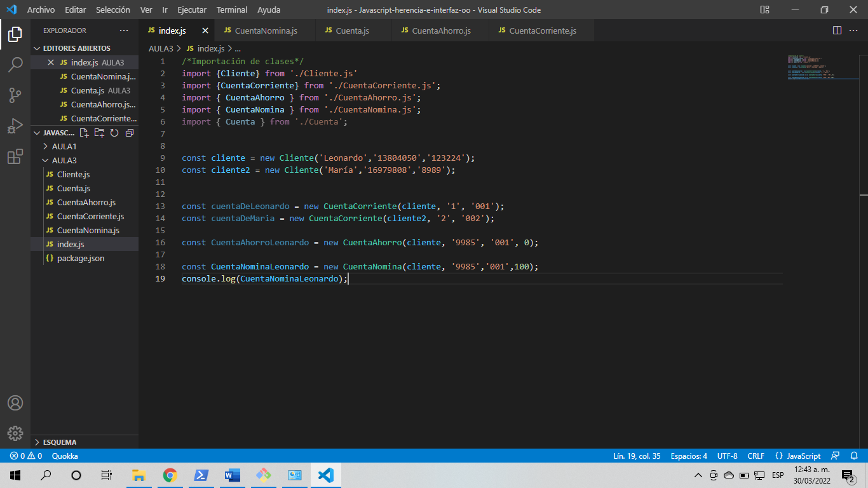Open Task View from the taskbar

point(107,475)
